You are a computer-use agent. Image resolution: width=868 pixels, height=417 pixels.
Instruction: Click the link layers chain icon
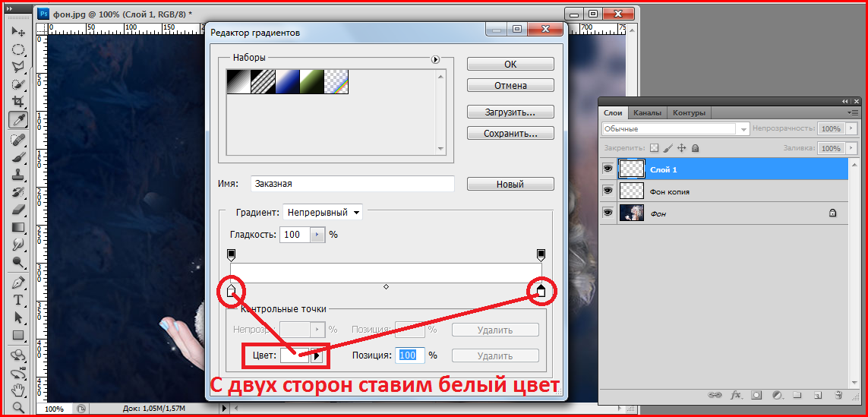715,395
